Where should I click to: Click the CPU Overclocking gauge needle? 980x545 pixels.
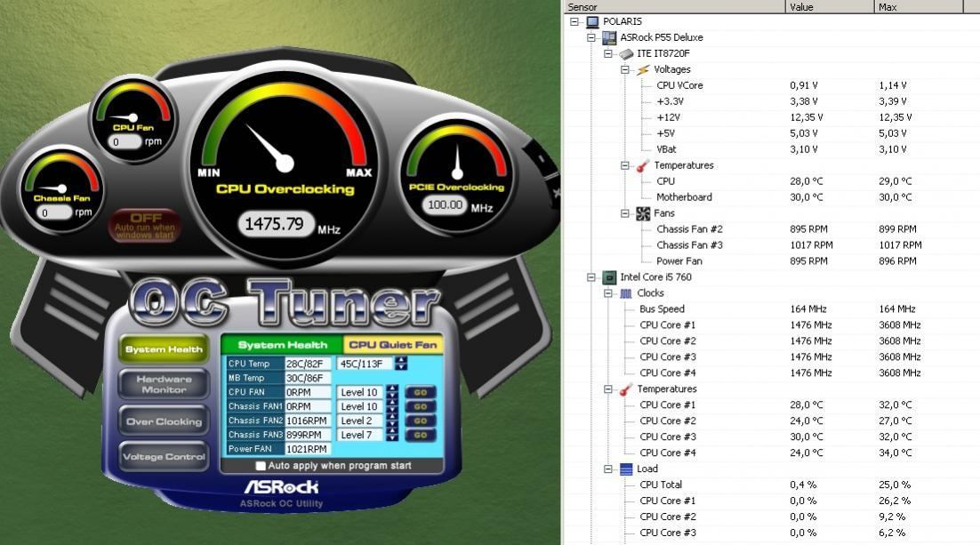269,147
